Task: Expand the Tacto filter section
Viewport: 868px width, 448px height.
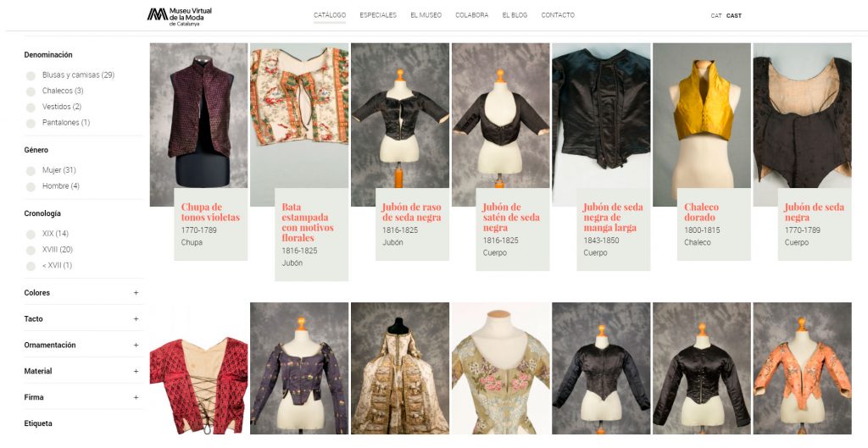Action: tap(136, 319)
